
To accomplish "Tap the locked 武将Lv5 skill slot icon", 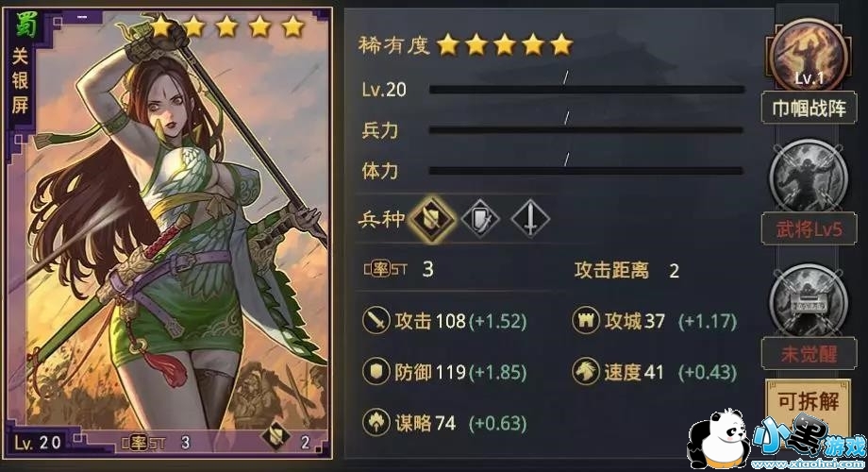I will (809, 177).
